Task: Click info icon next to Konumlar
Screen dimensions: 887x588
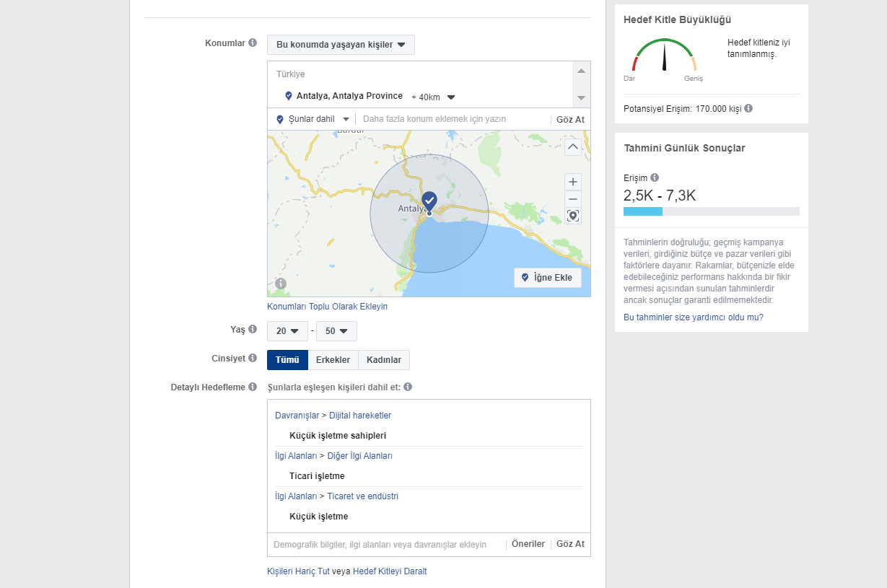Action: point(253,43)
